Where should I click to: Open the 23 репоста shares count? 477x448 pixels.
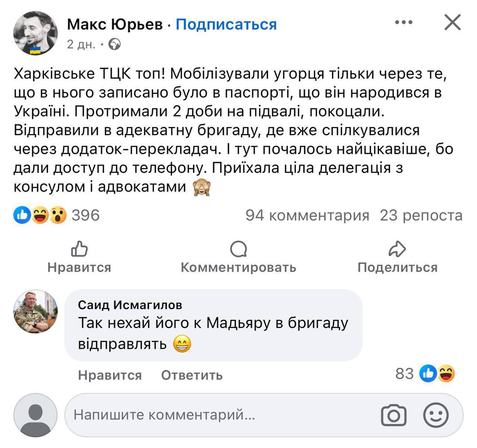[x=421, y=215]
